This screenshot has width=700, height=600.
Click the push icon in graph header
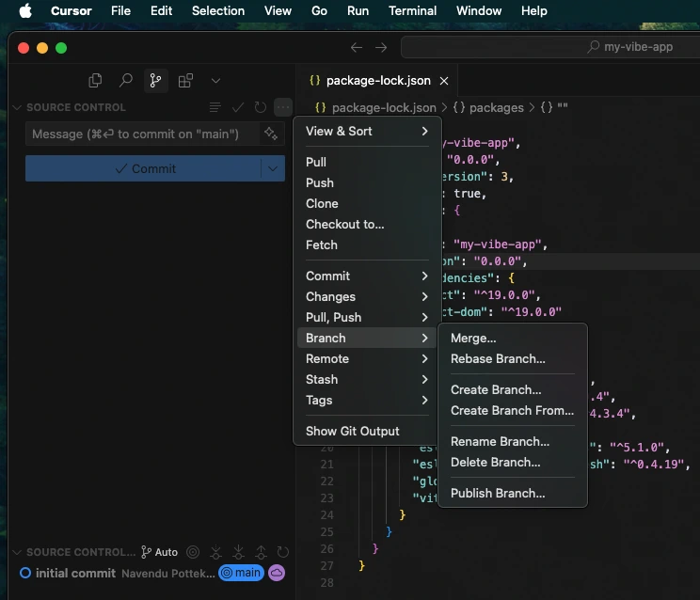click(262, 552)
